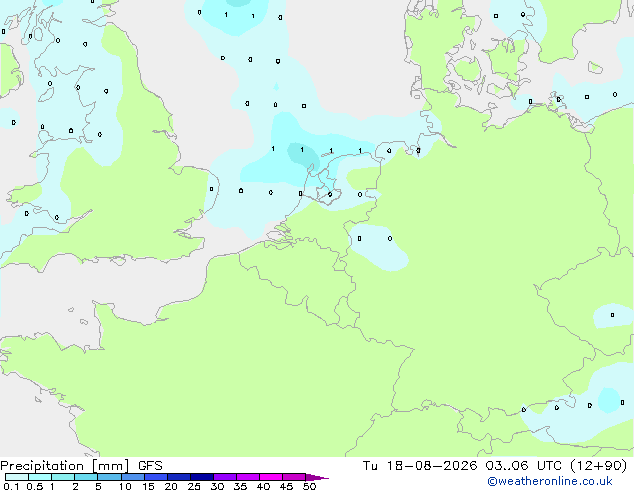Click the 'Tu 18-08-2026' date text
The width and height of the screenshot is (634, 490).
pos(420,466)
